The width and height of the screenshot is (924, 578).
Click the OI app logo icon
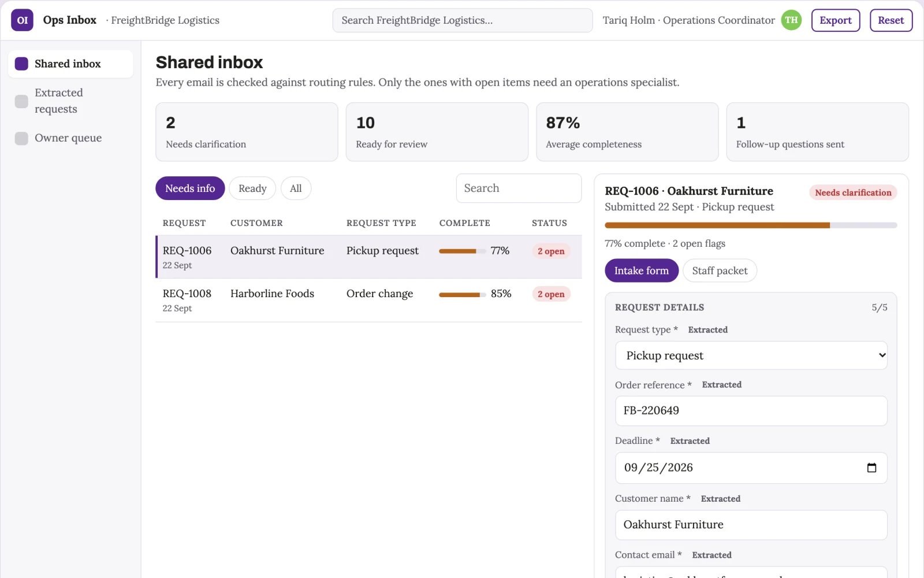coord(22,20)
